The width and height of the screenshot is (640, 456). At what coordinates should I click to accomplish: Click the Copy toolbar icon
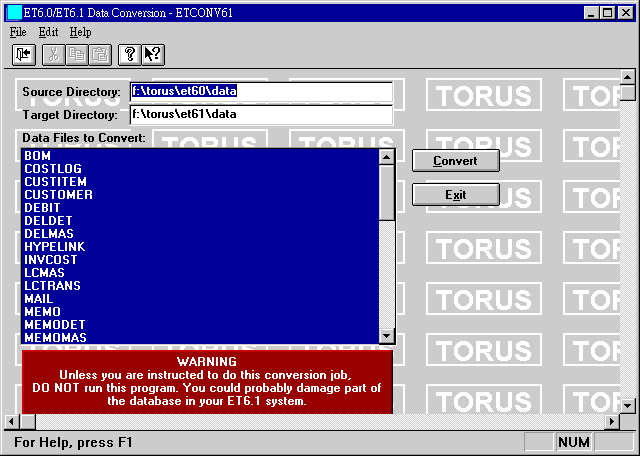(77, 55)
